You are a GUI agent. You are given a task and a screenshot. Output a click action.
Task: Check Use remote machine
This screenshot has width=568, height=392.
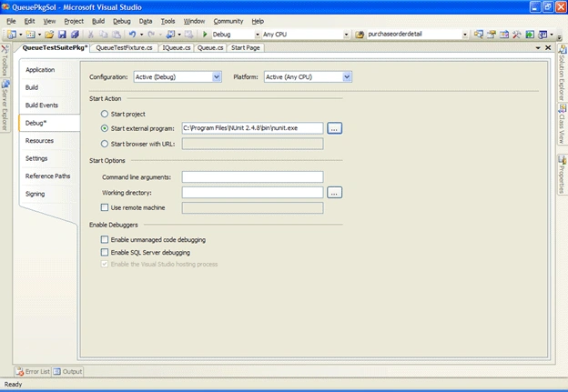(x=105, y=207)
